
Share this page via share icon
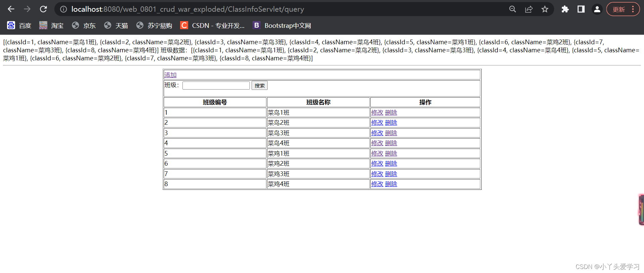click(x=529, y=9)
